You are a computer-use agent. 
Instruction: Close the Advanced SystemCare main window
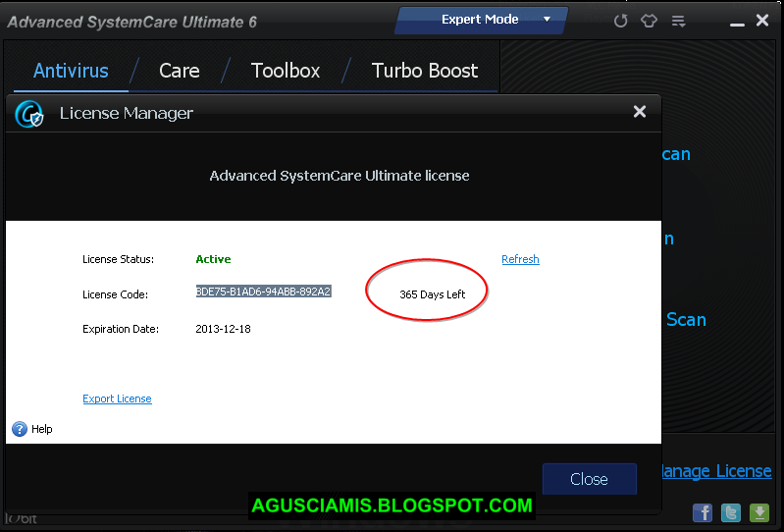[762, 20]
